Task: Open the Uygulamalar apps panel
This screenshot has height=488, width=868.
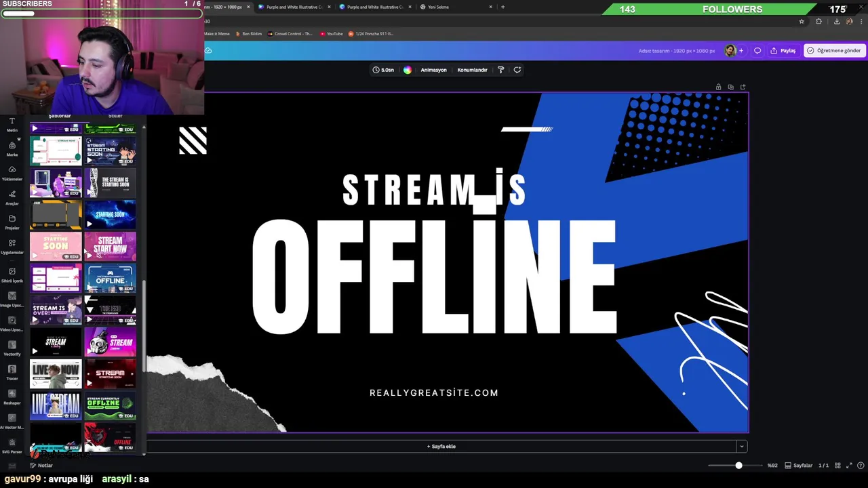Action: (12, 247)
